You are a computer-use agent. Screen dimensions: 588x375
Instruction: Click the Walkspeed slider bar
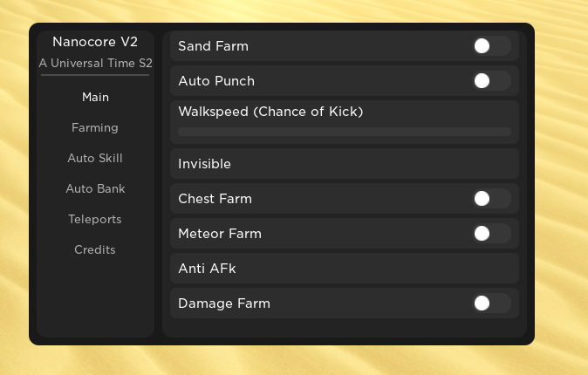[345, 132]
